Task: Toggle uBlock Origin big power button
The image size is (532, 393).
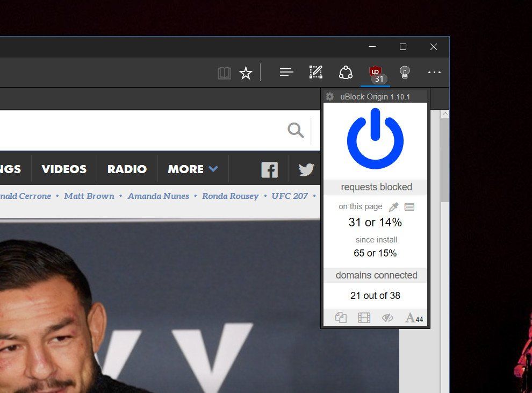Action: pyautogui.click(x=375, y=138)
